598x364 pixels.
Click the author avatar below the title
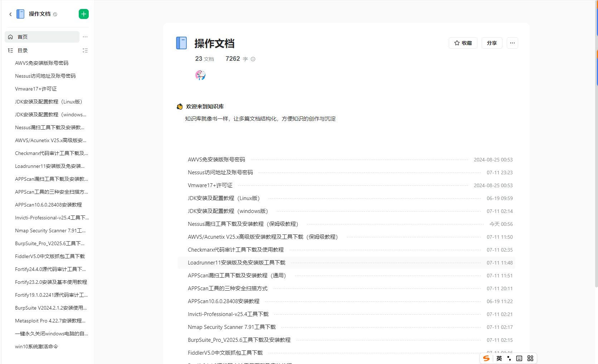(x=200, y=75)
